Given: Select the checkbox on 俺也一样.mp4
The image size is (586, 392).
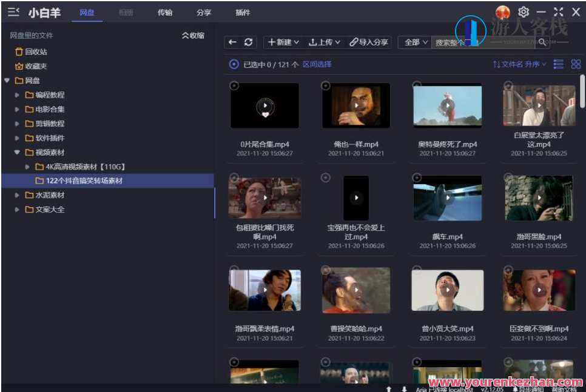Looking at the screenshot, I should (x=325, y=85).
